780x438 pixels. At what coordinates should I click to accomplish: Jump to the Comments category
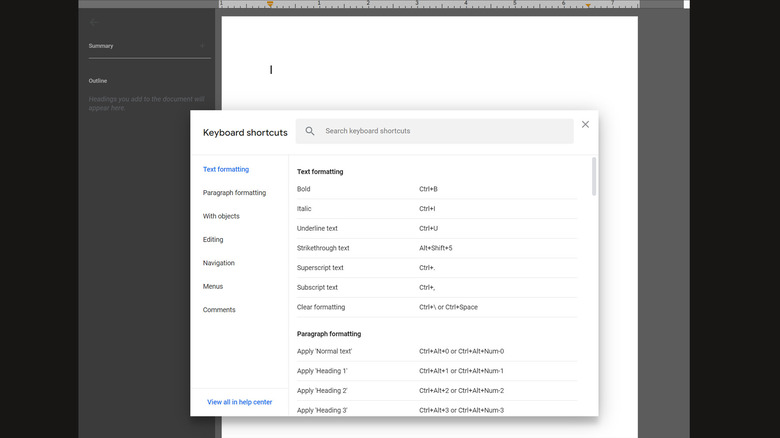(x=219, y=310)
